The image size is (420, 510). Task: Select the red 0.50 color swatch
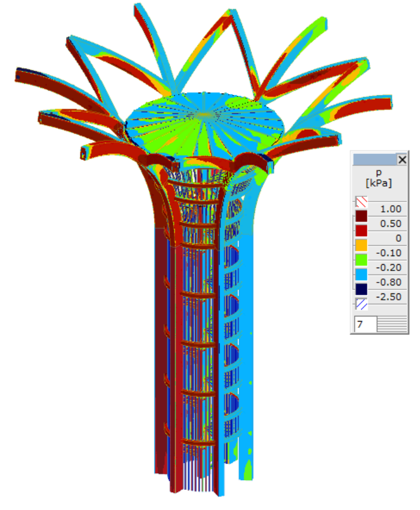[x=361, y=231]
